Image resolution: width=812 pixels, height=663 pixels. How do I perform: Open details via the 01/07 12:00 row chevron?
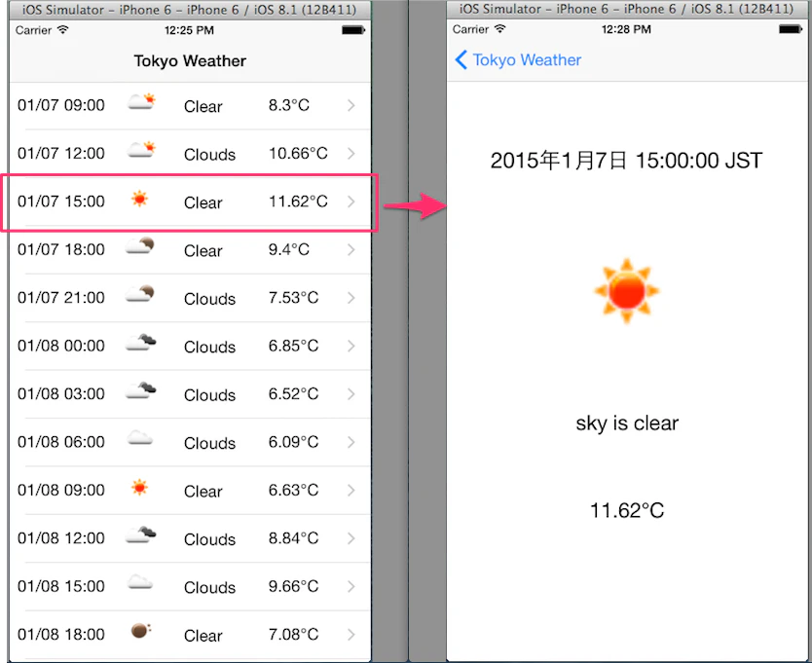(x=351, y=153)
